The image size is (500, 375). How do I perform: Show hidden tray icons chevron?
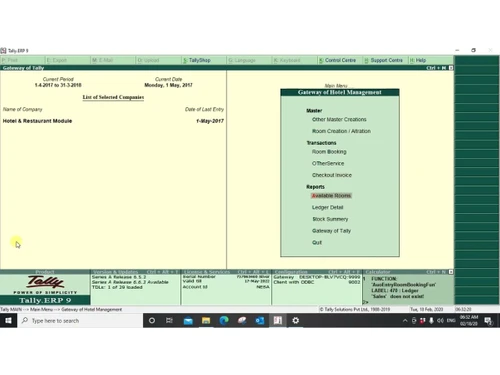405,321
